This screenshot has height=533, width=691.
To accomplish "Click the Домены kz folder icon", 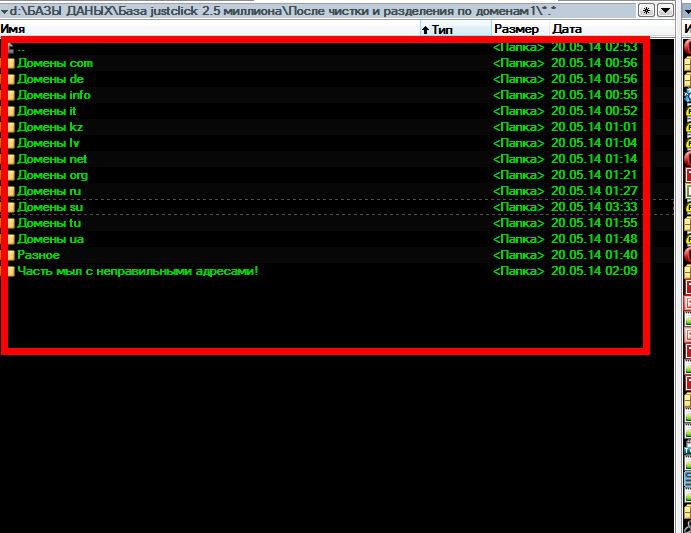I will [x=11, y=127].
